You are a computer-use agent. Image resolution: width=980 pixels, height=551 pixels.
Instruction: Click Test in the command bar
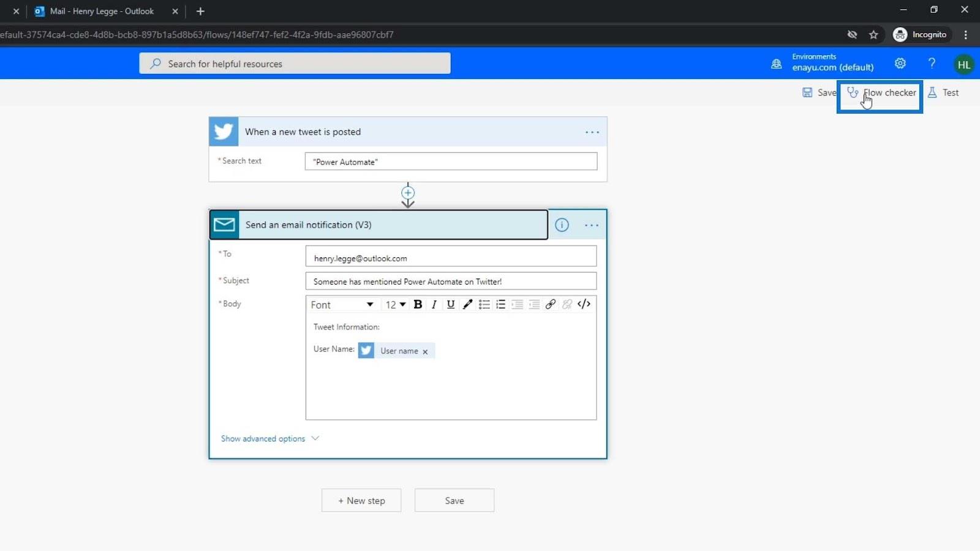[943, 92]
